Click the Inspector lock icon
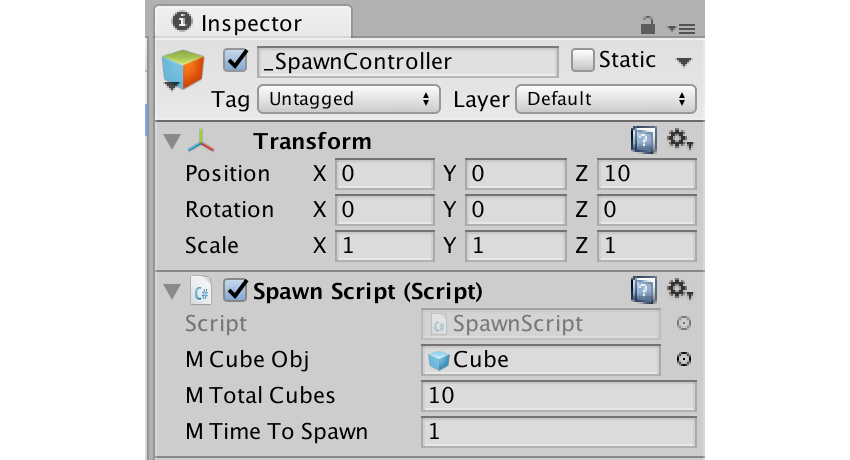The height and width of the screenshot is (460, 850). (x=647, y=25)
